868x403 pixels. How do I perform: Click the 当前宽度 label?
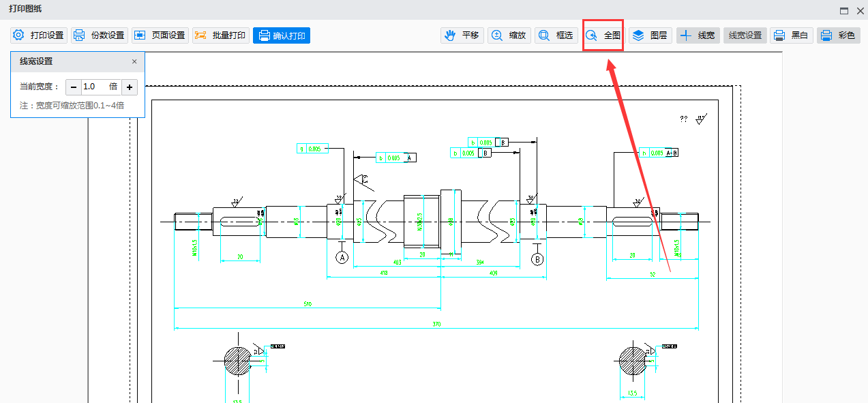pyautogui.click(x=40, y=87)
